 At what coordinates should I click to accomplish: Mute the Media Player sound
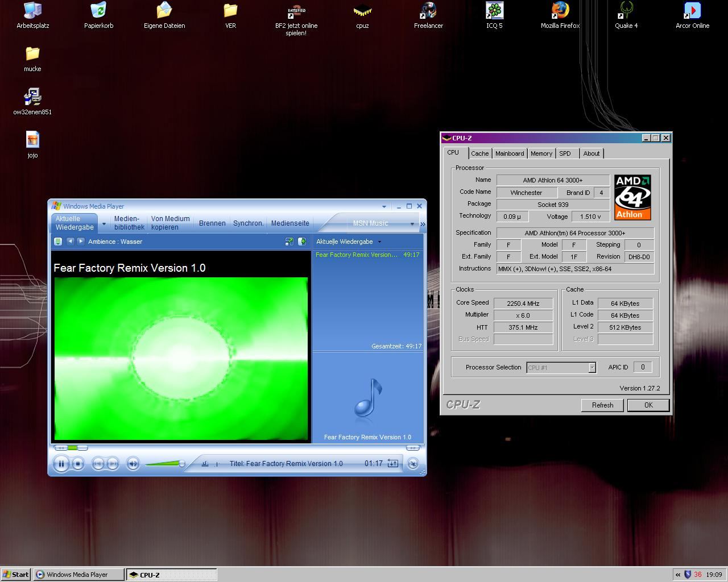pyautogui.click(x=133, y=464)
